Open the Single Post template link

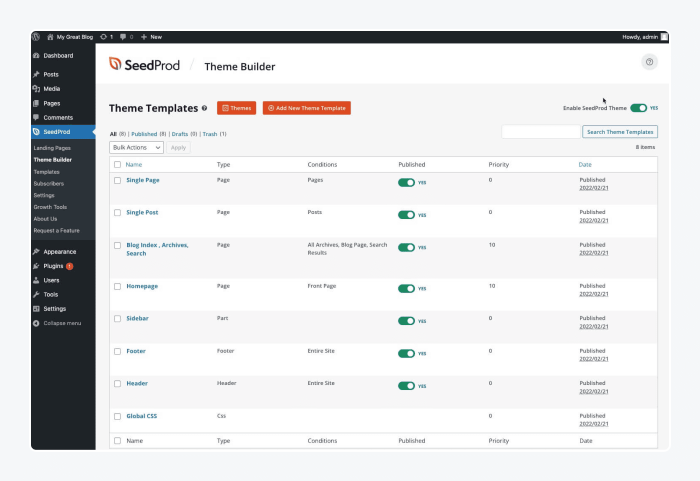[x=142, y=213]
